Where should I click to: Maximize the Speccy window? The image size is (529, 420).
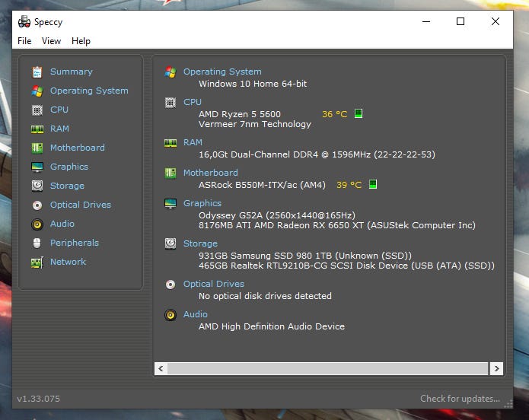click(x=460, y=21)
